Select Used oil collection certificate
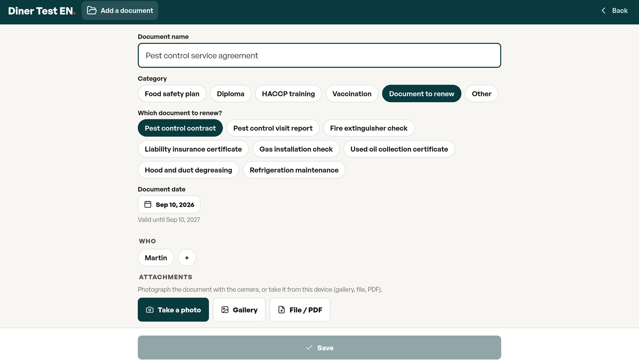Screen dimensions: 639x364 tap(399, 149)
